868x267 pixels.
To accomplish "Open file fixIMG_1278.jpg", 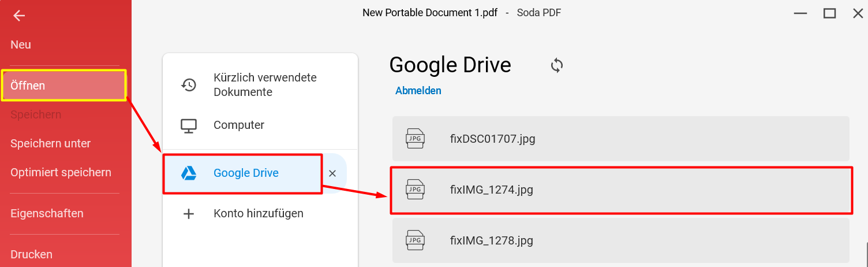I will [x=621, y=240].
